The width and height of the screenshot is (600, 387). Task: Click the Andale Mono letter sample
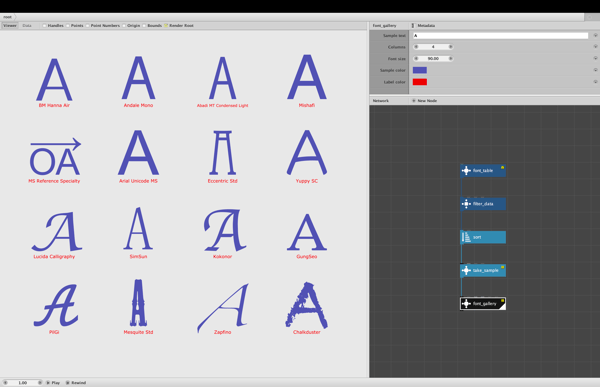[139, 78]
